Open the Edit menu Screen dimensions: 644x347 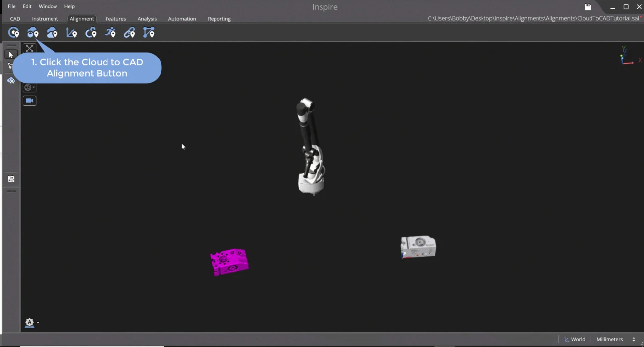(x=27, y=6)
